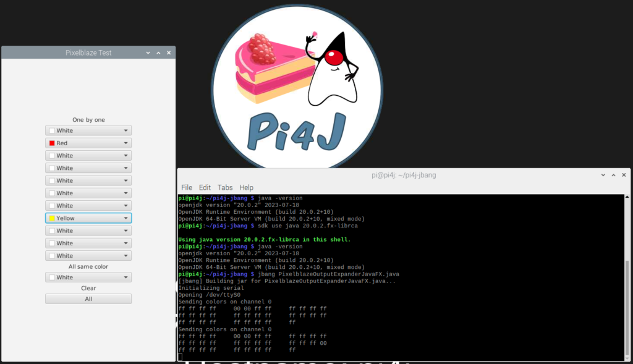Click the yellow swatch in the Yellow combo box
633x364 pixels.
click(52, 218)
